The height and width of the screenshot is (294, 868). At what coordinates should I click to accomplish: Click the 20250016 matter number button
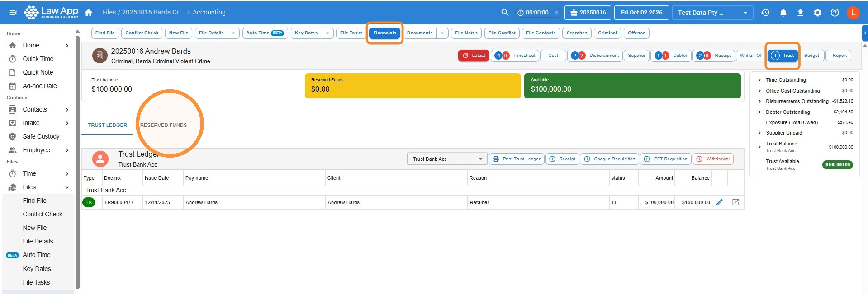[x=588, y=13]
